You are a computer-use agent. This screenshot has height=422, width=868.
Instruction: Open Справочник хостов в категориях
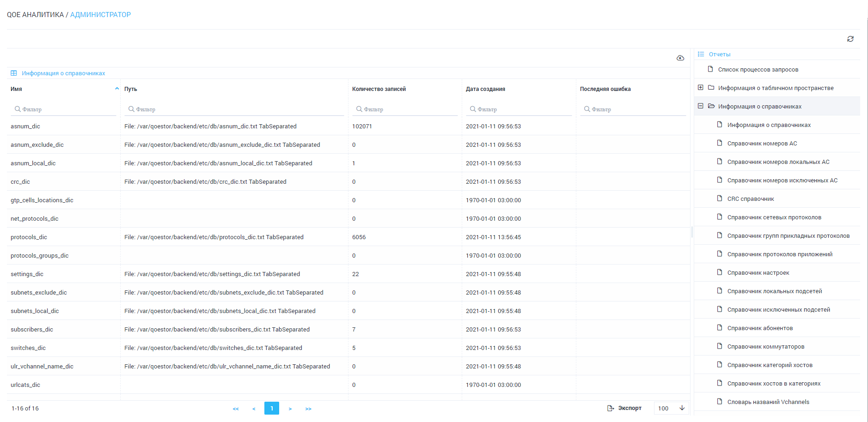click(x=774, y=384)
